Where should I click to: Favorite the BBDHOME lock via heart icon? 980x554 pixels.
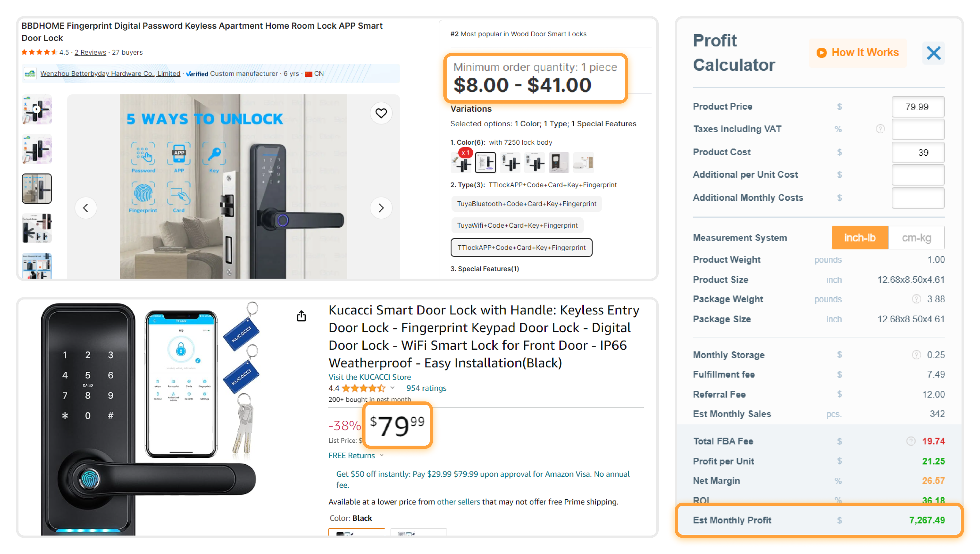click(381, 113)
